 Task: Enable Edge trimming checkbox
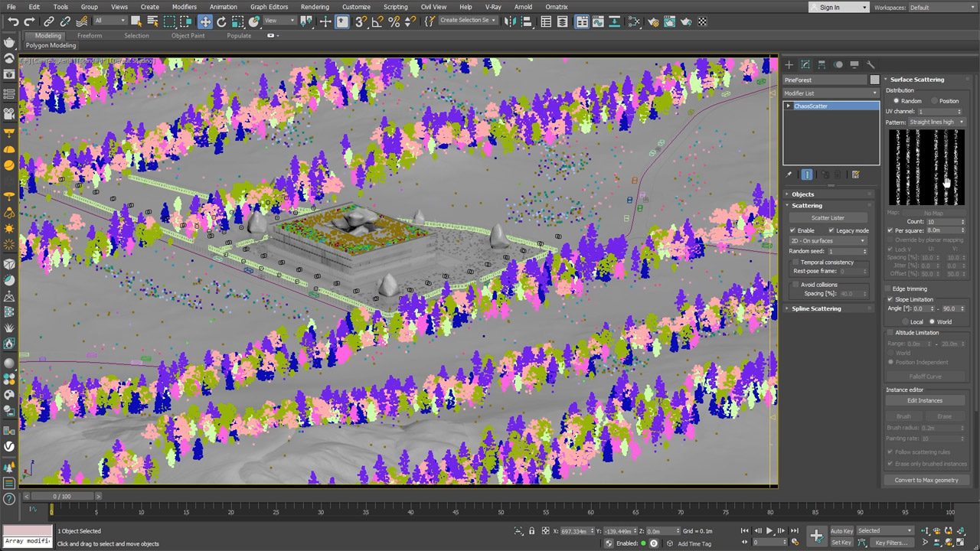[x=888, y=289]
